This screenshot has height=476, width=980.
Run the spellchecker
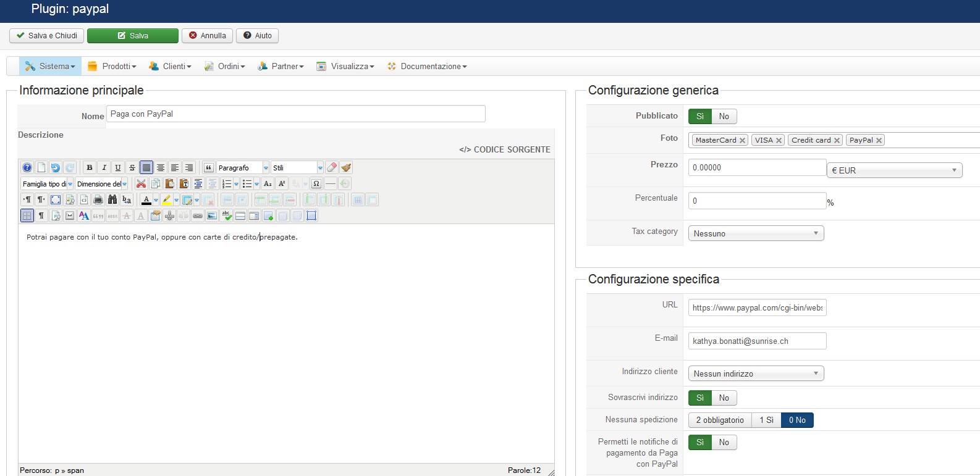point(227,215)
